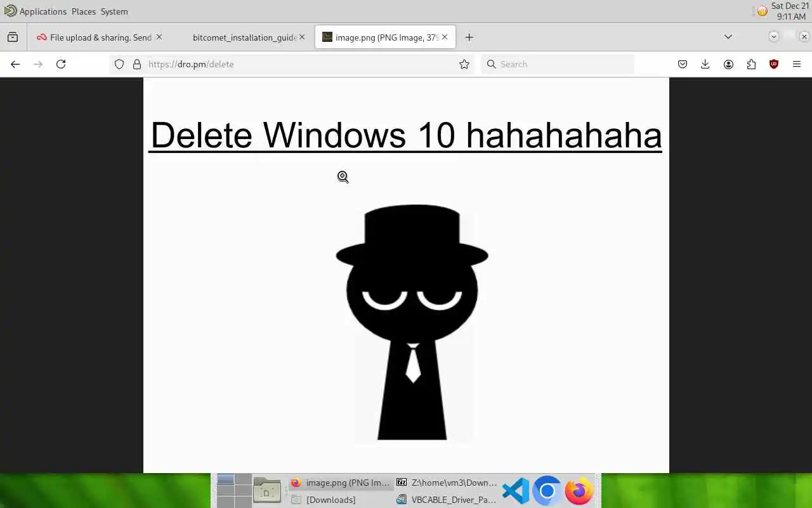This screenshot has height=508, width=812.
Task: Switch to image.png Firefox taskbar window
Action: 340,483
